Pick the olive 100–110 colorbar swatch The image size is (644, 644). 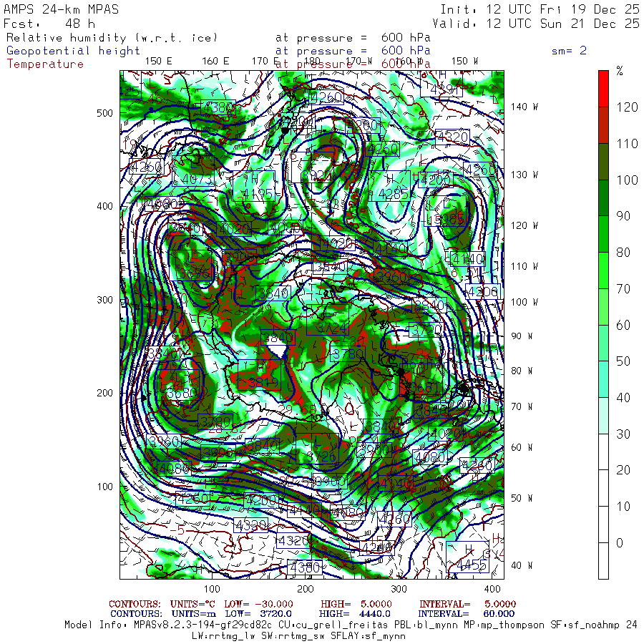pyautogui.click(x=603, y=162)
